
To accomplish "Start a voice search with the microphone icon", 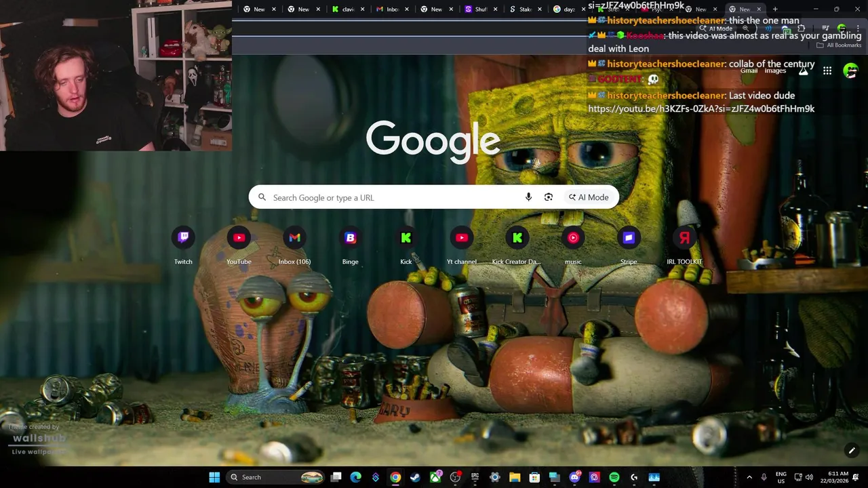I will pos(528,197).
